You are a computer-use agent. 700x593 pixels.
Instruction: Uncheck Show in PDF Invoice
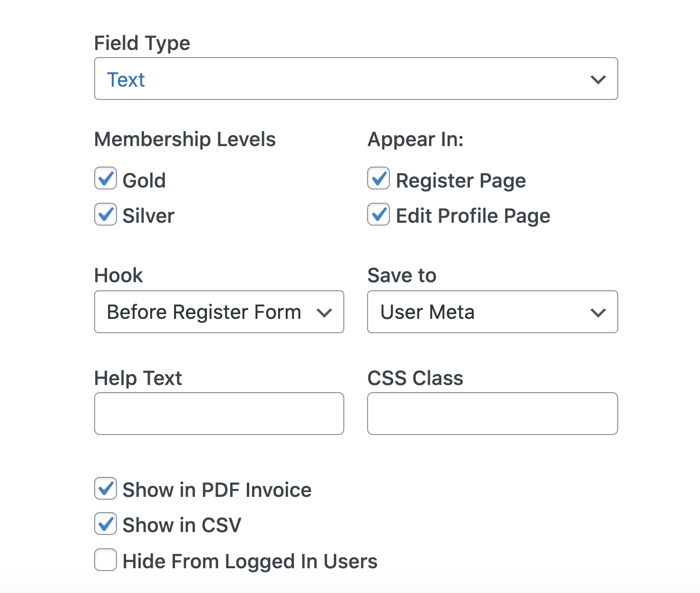(x=105, y=489)
